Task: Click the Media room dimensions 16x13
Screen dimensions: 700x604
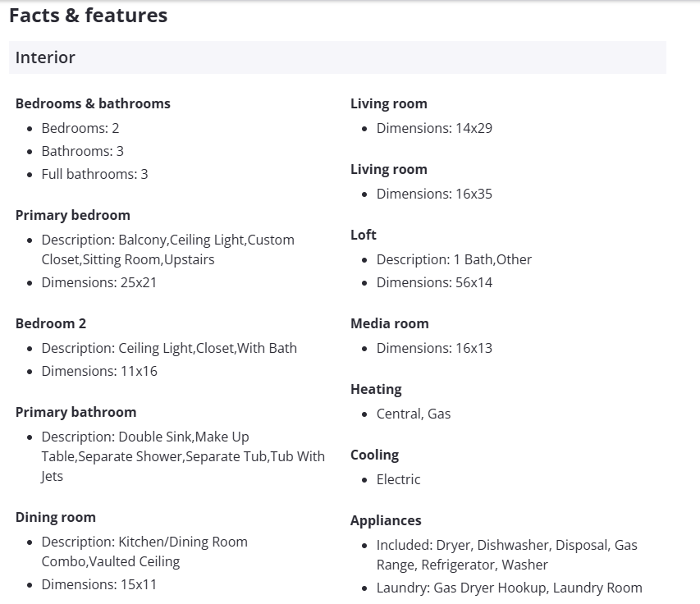Action: [434, 348]
